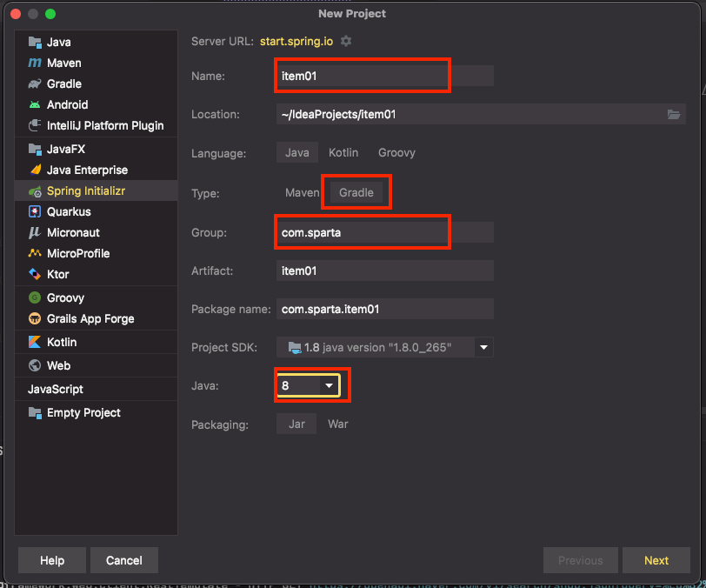This screenshot has width=706, height=588.
Task: Choose Gradle as project type
Action: [x=356, y=193]
